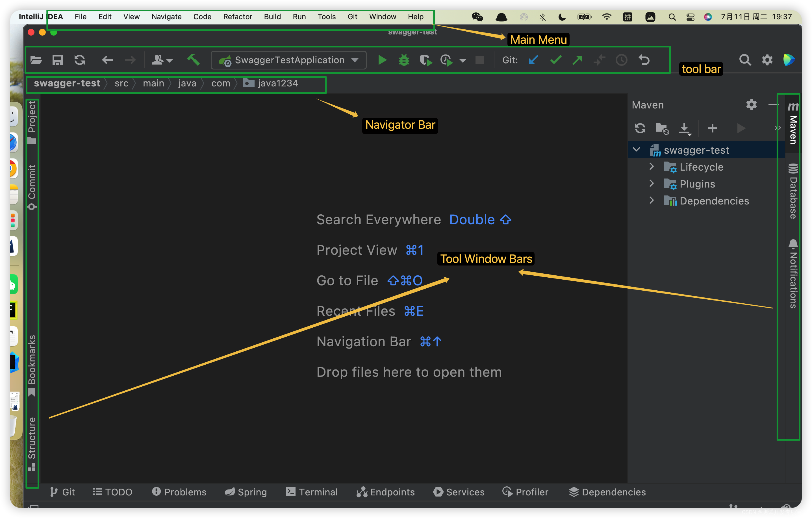Reload all Maven projects icon
Viewport: 812px width, 518px height.
tap(640, 129)
